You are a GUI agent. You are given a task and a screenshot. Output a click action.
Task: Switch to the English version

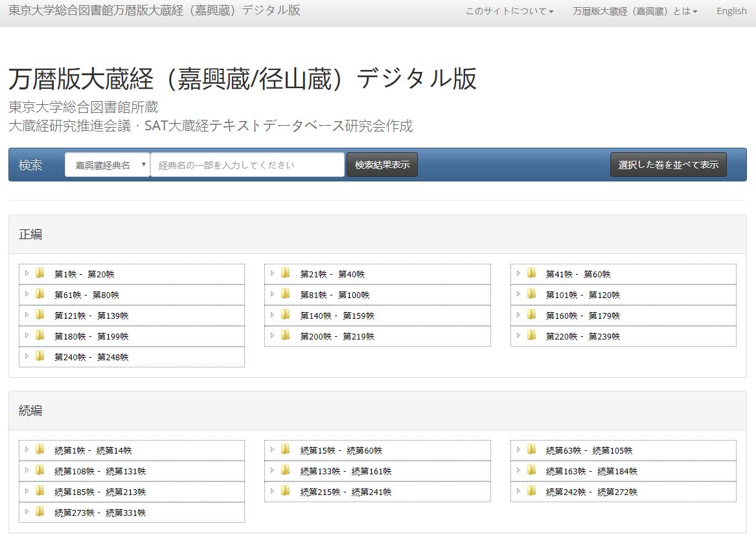click(731, 11)
